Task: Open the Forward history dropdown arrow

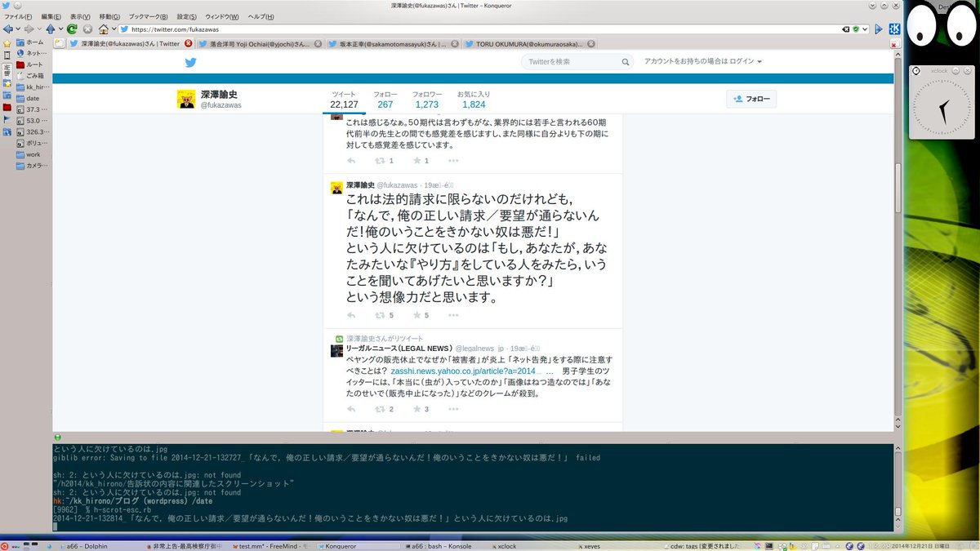Action: point(38,29)
